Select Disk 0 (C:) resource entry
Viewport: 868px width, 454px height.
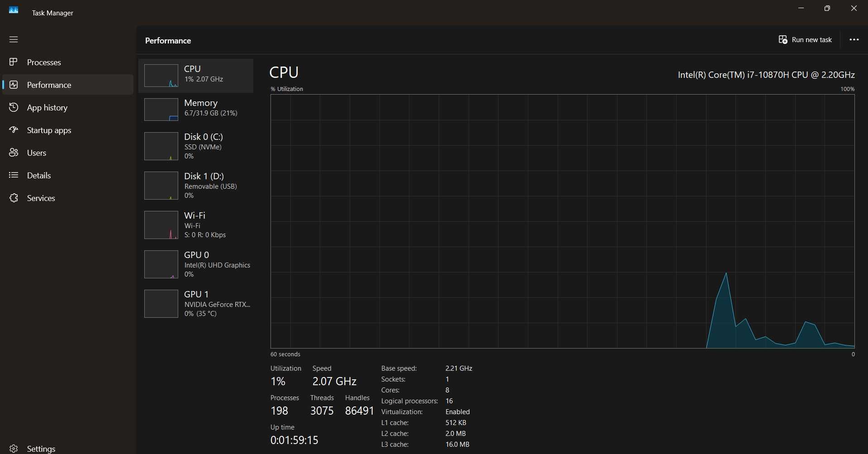pos(196,146)
